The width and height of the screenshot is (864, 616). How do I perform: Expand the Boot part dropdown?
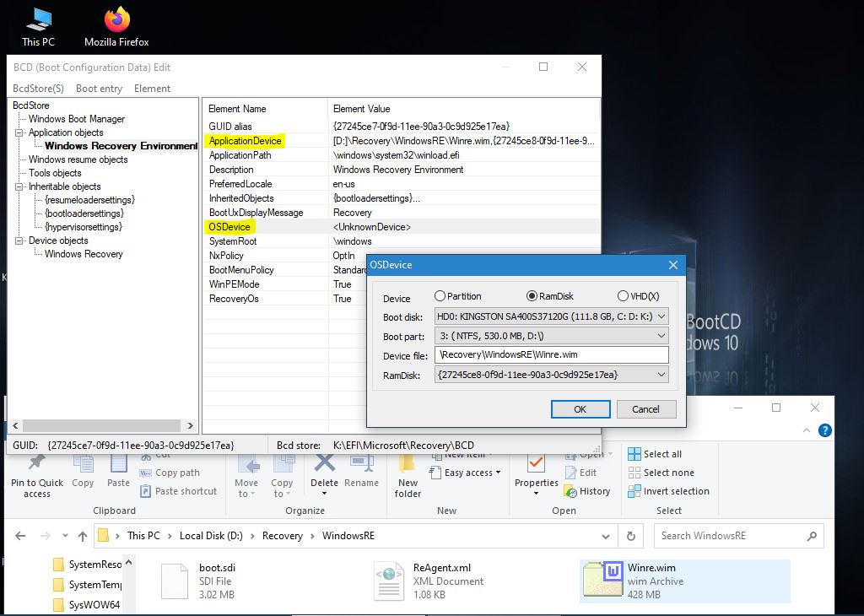552,336
